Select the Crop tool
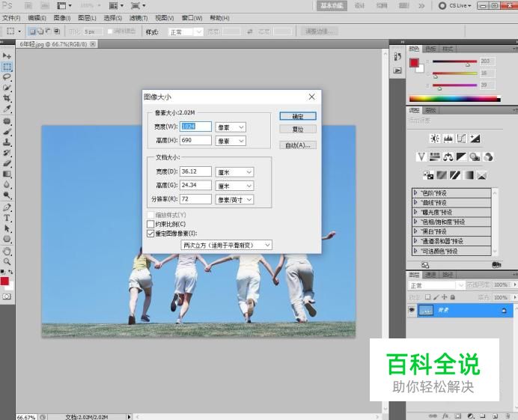The image size is (518, 420). pos(7,98)
